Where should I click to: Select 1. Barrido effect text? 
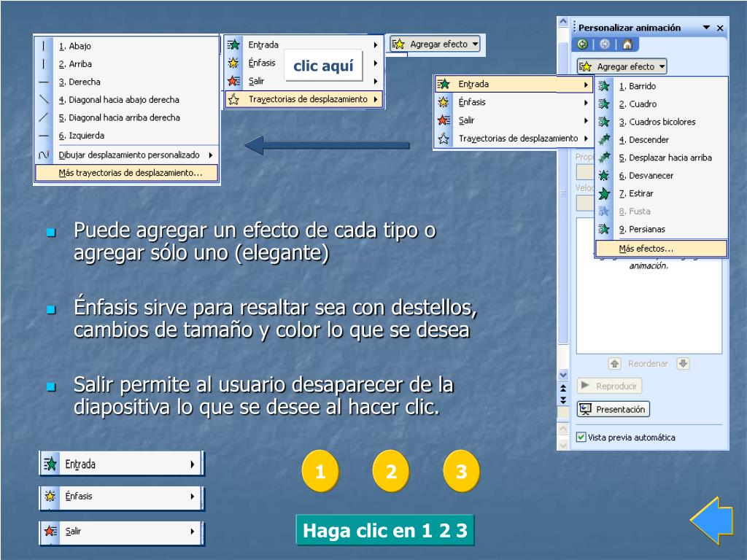tap(637, 86)
